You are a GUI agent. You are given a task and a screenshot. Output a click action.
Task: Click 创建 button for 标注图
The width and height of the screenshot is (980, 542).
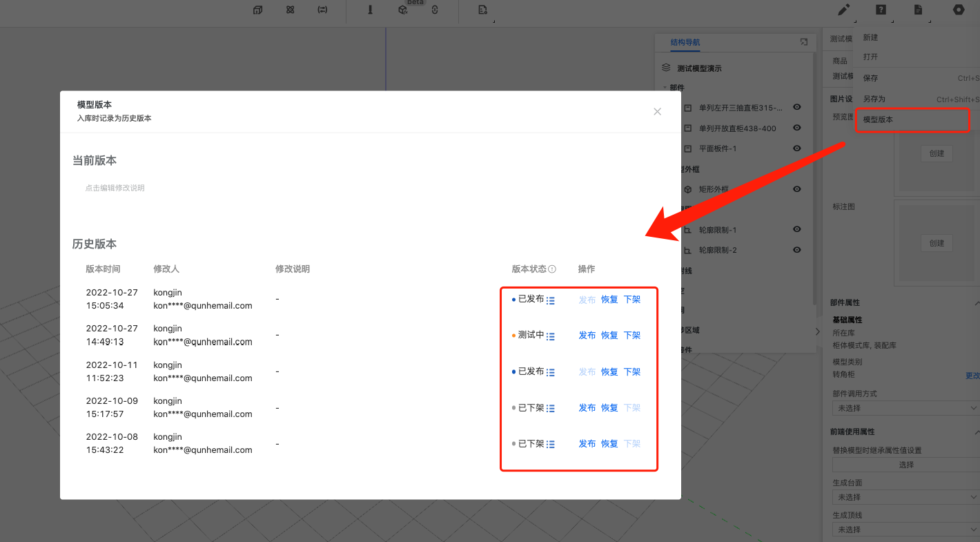937,243
